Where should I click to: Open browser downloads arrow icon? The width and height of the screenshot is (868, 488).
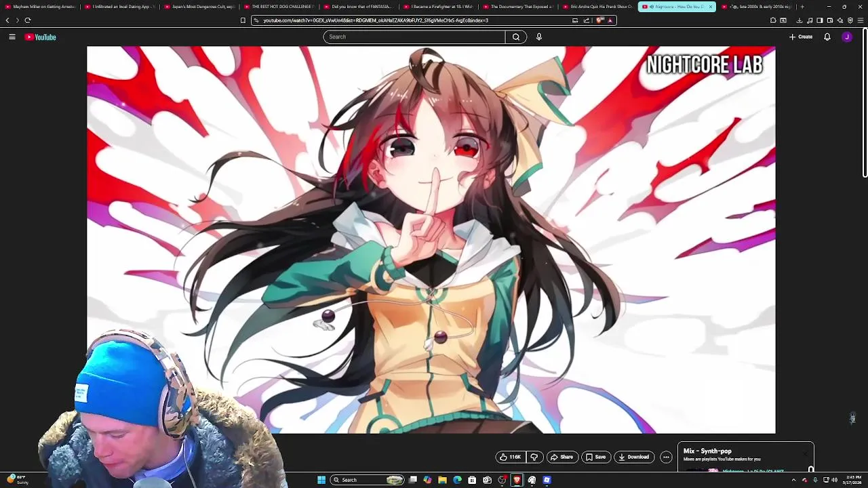coord(800,20)
